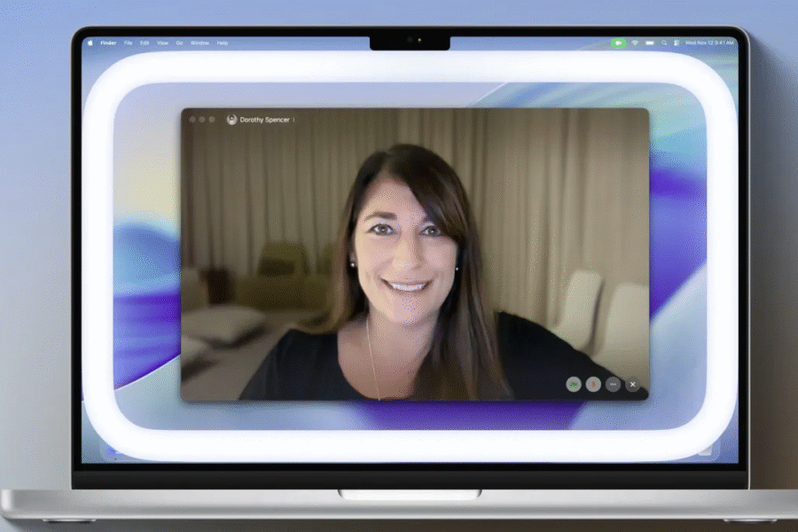Click the green camera indicator in menu bar
Image resolution: width=798 pixels, height=532 pixels.
coord(618,43)
